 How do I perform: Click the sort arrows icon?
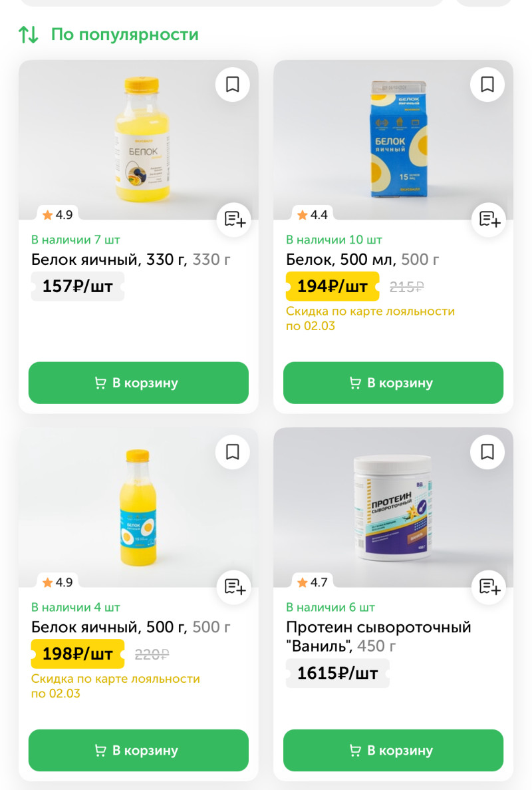pos(29,35)
